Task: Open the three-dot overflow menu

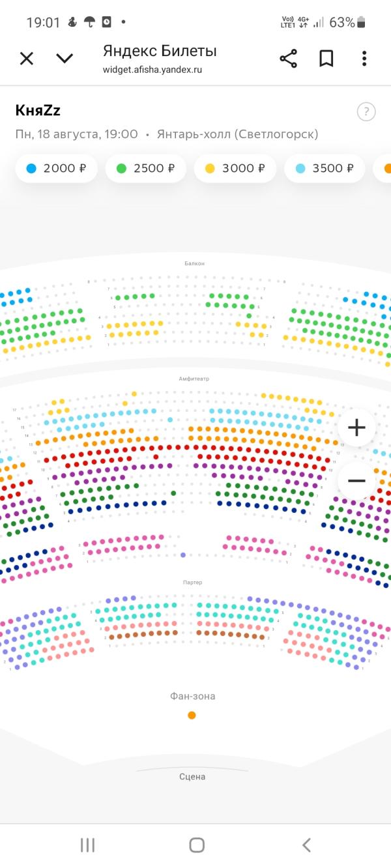Action: pos(364,59)
